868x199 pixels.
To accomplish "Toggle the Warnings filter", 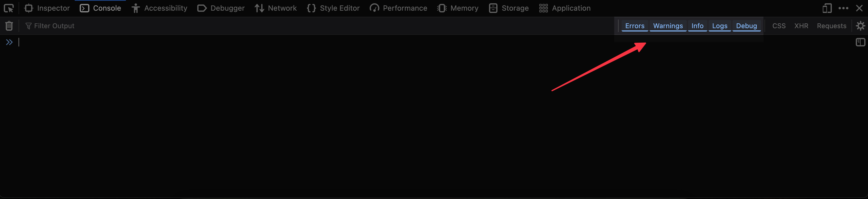I will [x=668, y=26].
